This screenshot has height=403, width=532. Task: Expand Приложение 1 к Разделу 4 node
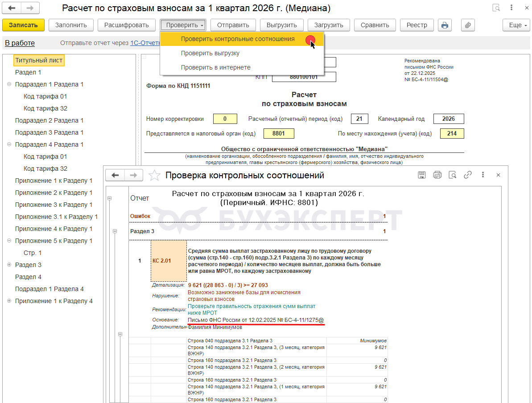9,301
